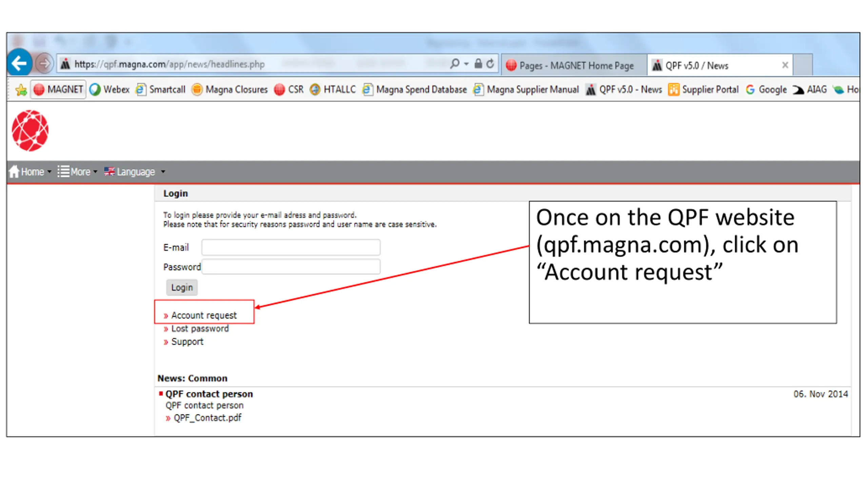
Task: Open the Webex bookmark
Action: [110, 89]
